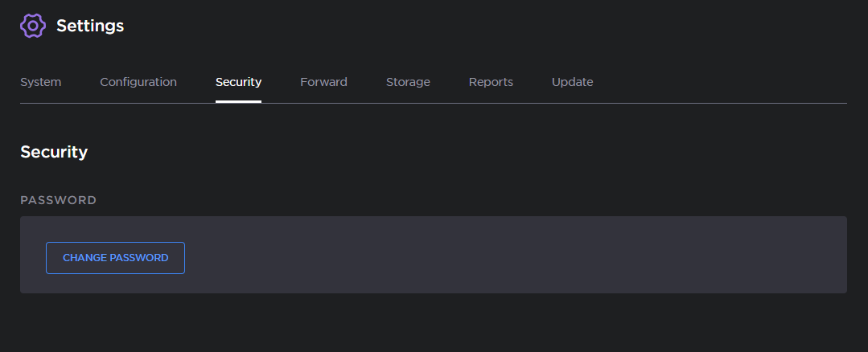The width and height of the screenshot is (868, 352).
Task: Open the Configuration tab
Action: 138,82
